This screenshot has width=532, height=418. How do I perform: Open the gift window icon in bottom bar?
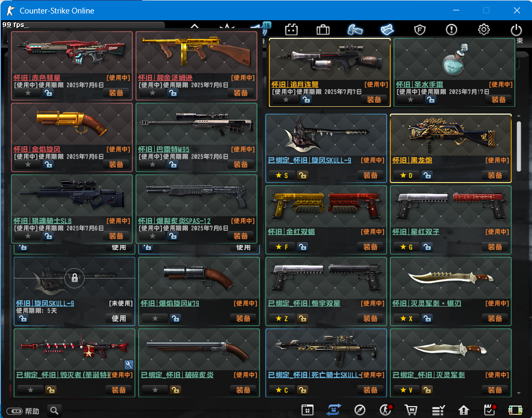(307, 410)
